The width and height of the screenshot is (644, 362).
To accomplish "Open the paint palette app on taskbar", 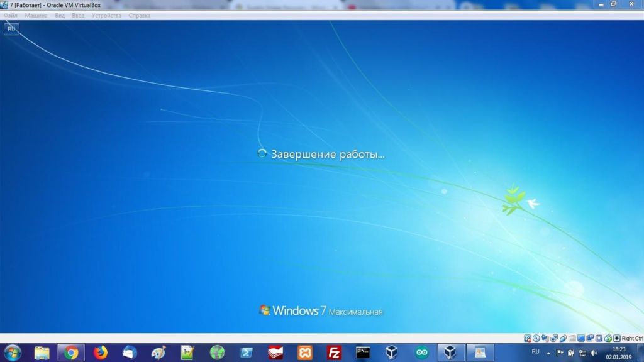I will coord(158,353).
